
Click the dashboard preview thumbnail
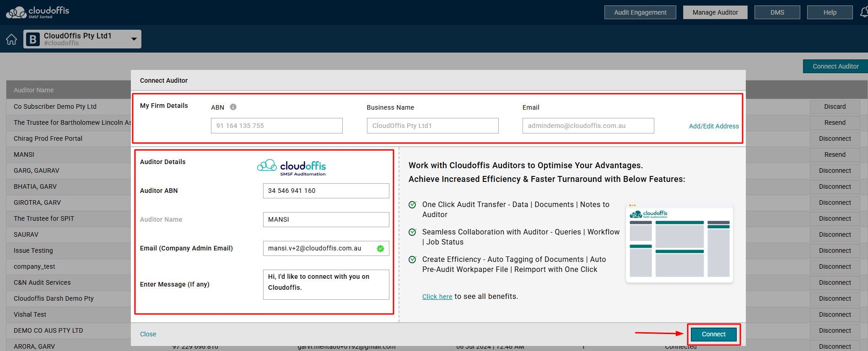pyautogui.click(x=679, y=243)
